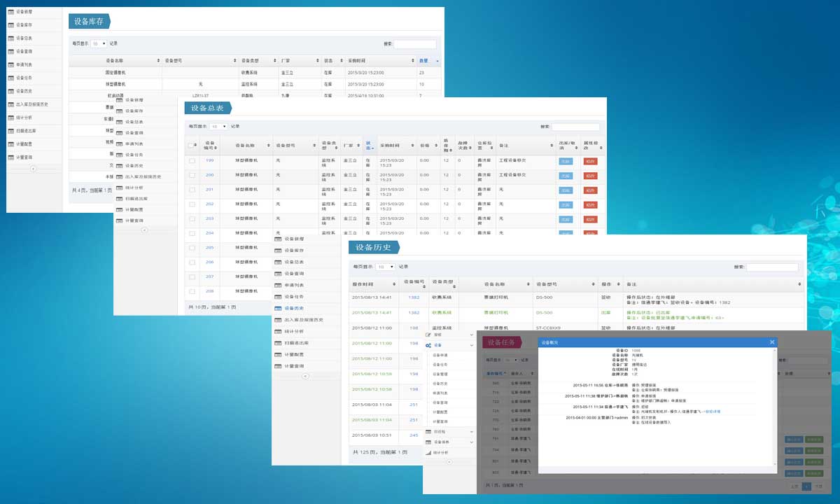Viewport: 840px width, 504px height.
Task: Click 设备历史 icon in 设备库存 window sidebar
Action: point(10,91)
